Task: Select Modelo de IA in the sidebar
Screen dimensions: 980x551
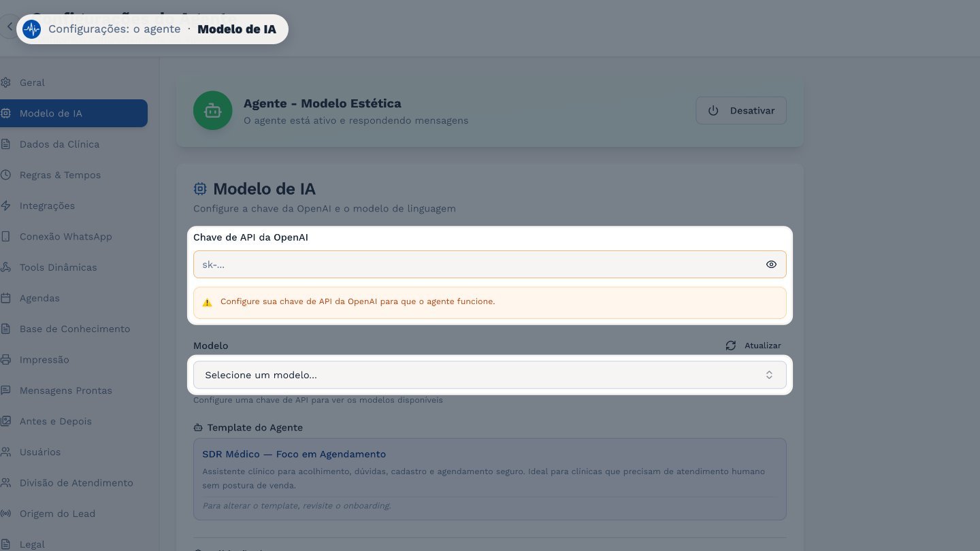Action: point(73,113)
